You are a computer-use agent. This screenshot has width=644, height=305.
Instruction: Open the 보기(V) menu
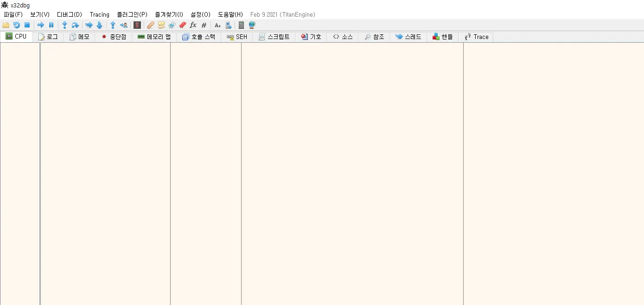point(40,14)
